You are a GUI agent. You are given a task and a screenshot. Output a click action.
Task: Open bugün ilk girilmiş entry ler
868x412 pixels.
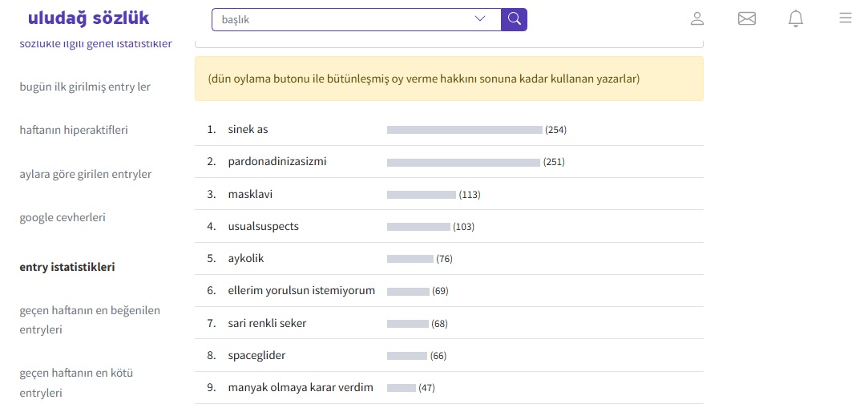[85, 87]
